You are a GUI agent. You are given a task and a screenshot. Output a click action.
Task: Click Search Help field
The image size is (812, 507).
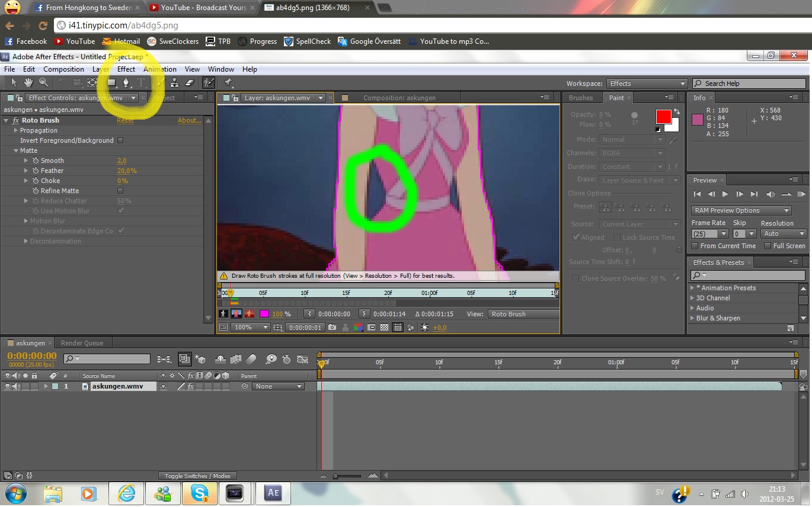point(749,84)
